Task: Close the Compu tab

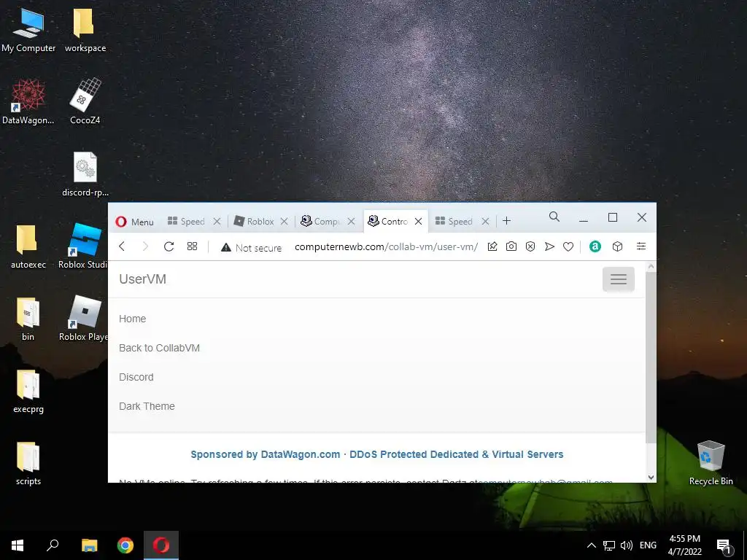Action: click(351, 222)
